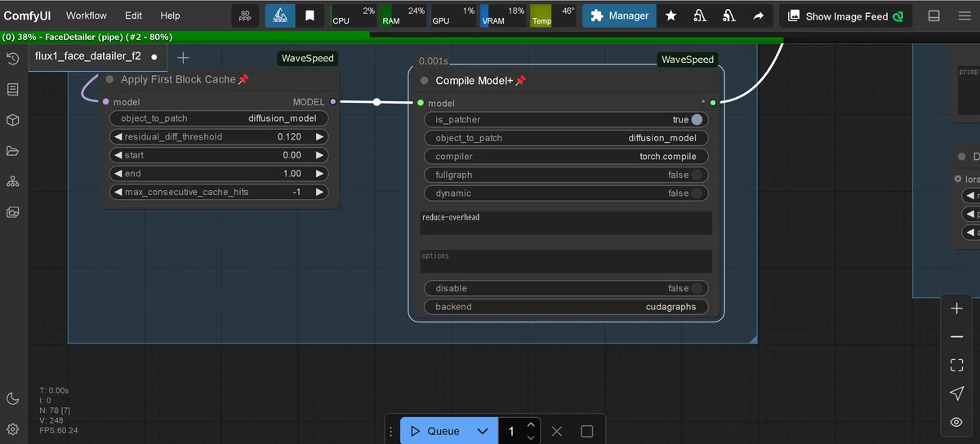This screenshot has height=444, width=980.
Task: Clear queue using the X icon
Action: (x=556, y=431)
